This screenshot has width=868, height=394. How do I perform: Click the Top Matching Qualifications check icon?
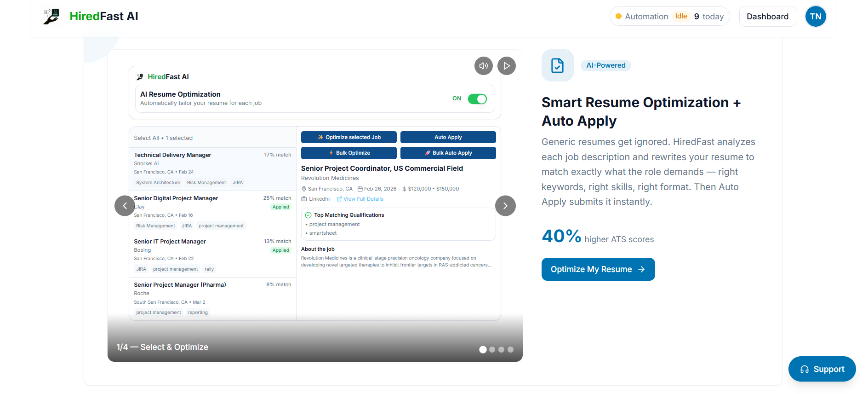click(308, 215)
